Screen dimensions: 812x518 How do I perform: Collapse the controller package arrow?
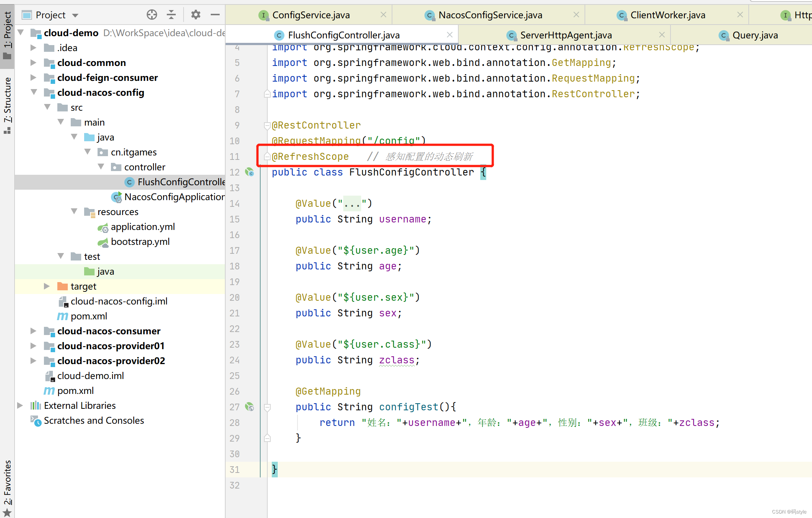tap(101, 167)
